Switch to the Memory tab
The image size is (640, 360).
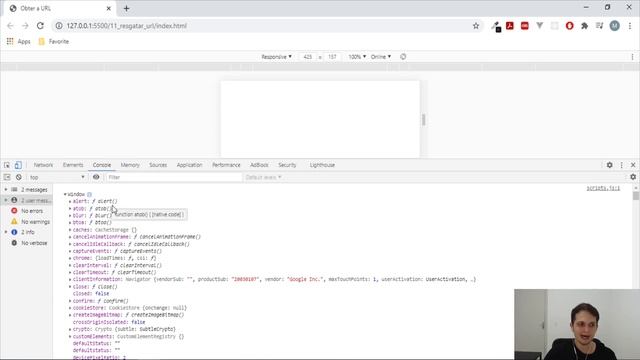[x=130, y=165]
